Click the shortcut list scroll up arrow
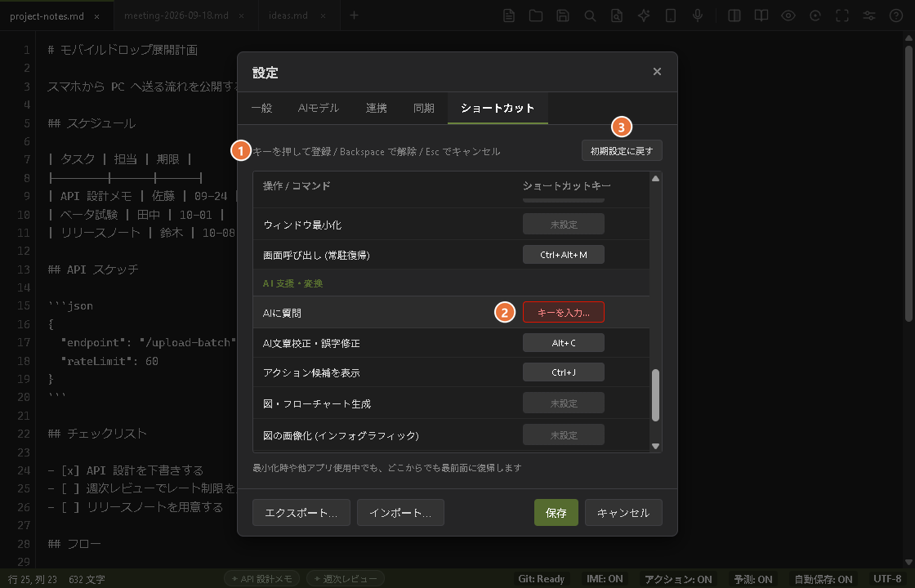The width and height of the screenshot is (915, 588). point(655,179)
